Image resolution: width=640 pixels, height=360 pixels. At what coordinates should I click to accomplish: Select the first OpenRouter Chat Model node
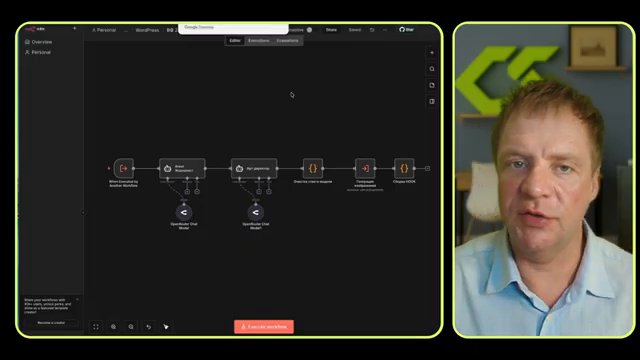pyautogui.click(x=184, y=213)
